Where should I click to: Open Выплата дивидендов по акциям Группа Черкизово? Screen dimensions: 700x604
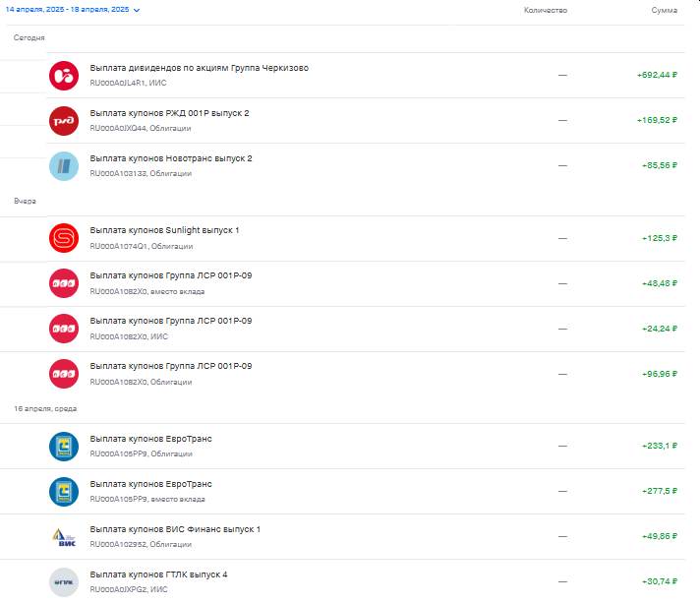point(200,68)
